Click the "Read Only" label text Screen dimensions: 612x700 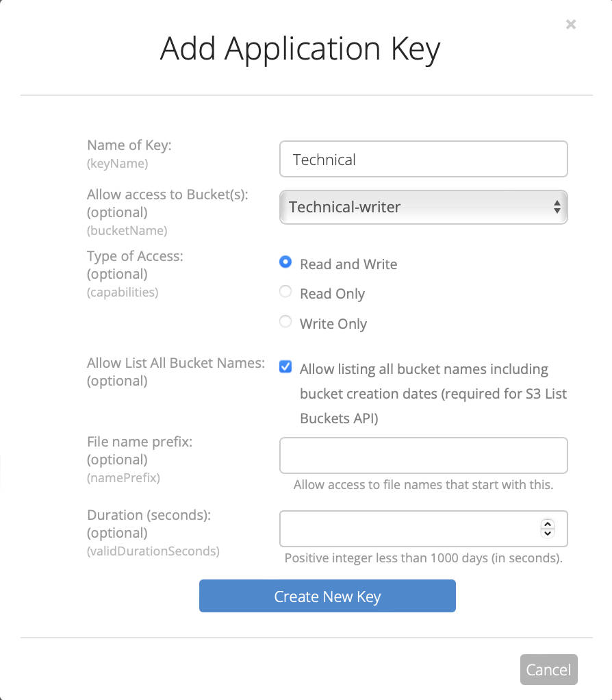(x=332, y=294)
